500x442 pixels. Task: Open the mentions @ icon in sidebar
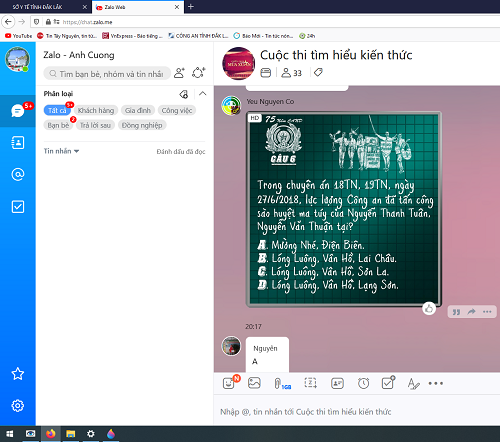(18, 174)
